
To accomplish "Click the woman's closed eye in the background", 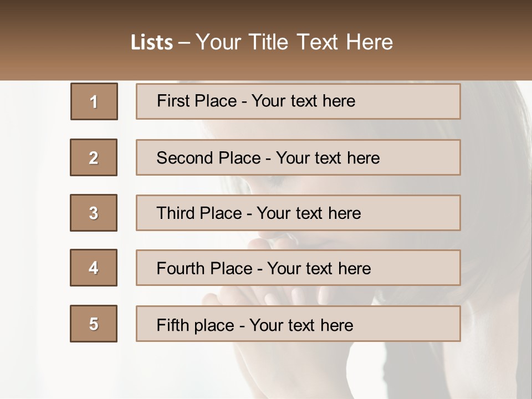I will click(275, 181).
